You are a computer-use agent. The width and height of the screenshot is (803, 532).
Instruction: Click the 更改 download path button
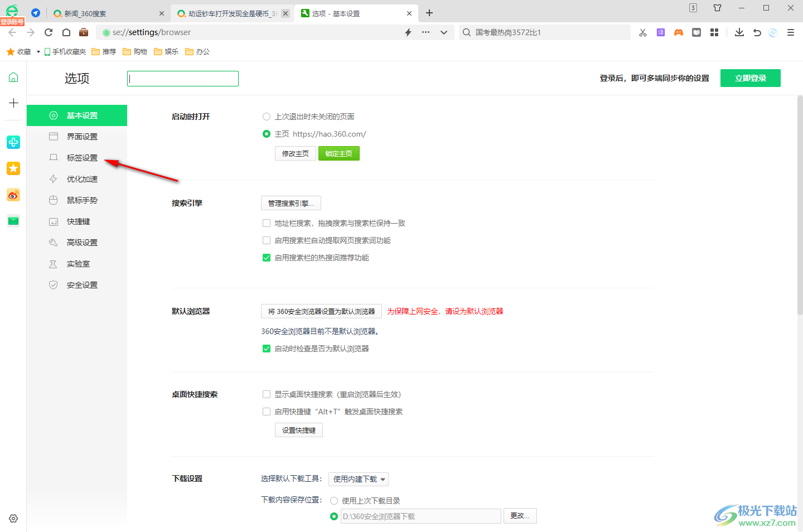pyautogui.click(x=520, y=516)
